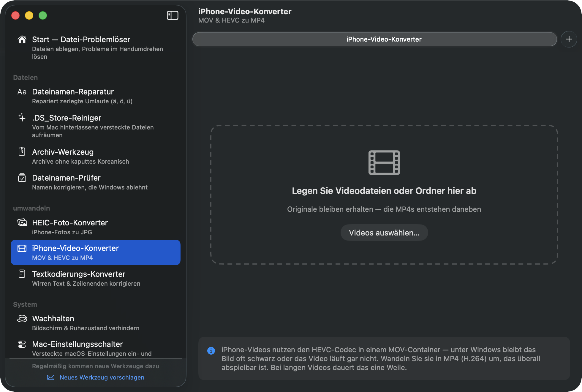Add a new tab with the plus button
The width and height of the screenshot is (582, 392).
pyautogui.click(x=569, y=39)
